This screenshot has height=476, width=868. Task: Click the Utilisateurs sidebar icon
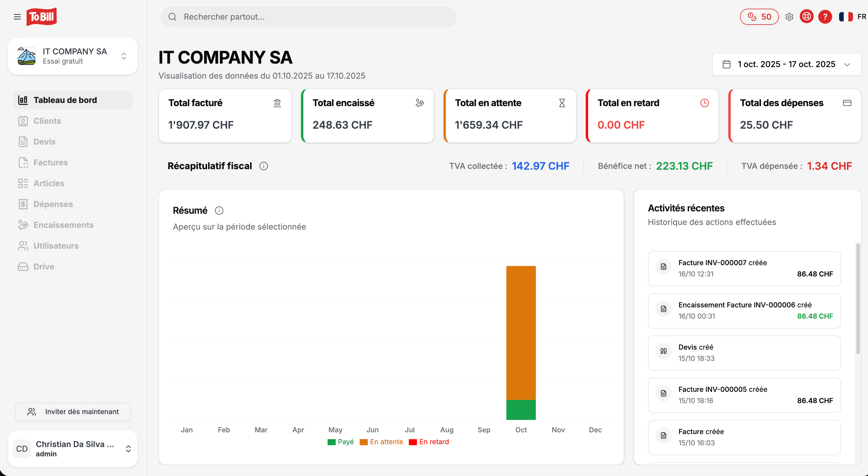(x=23, y=246)
